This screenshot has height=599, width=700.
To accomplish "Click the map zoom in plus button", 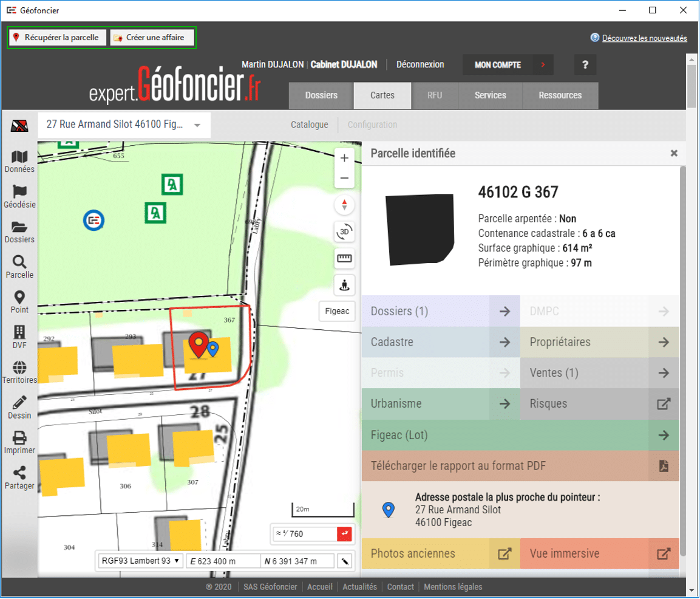I will click(x=345, y=158).
